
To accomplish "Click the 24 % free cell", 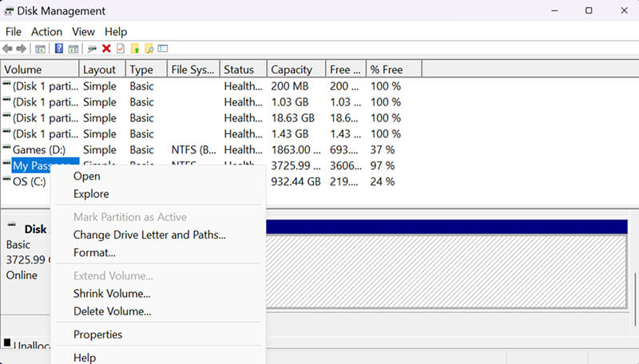I will [x=383, y=181].
